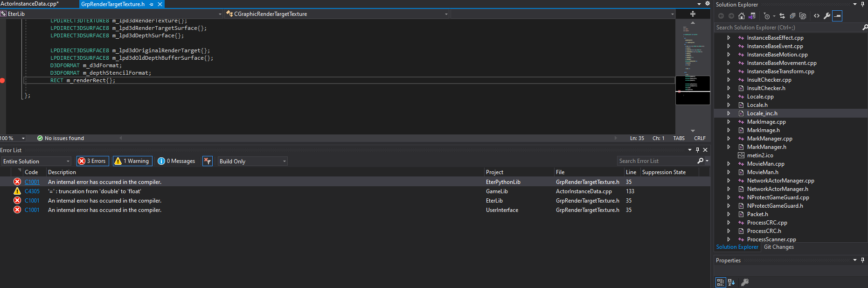Toggle the IntelliSense error filter button
Viewport: 868px width, 288px height.
coord(208,161)
